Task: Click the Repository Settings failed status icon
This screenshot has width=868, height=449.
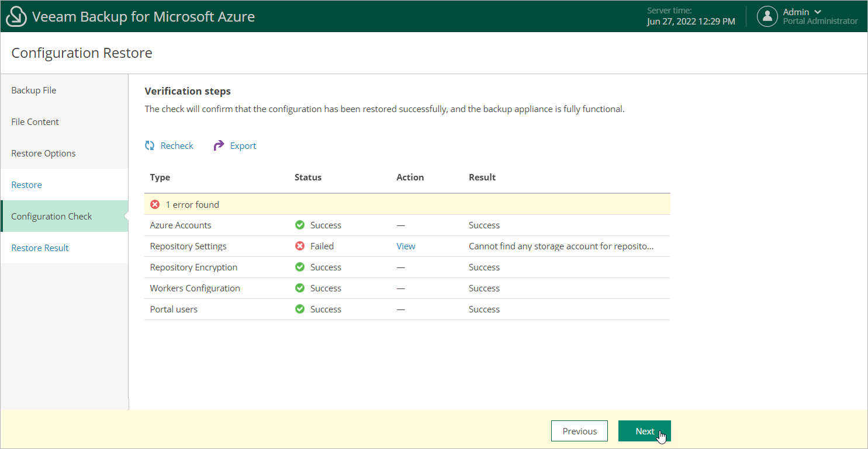Action: [x=300, y=246]
